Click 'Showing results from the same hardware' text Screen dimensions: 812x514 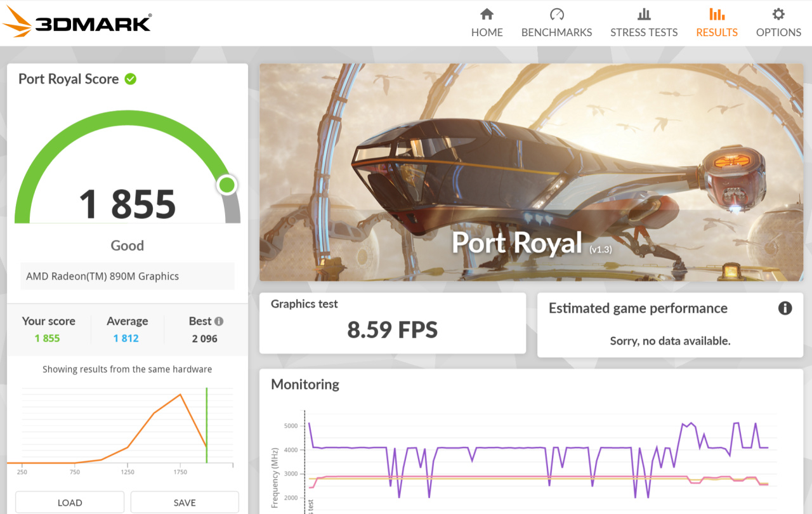click(128, 369)
